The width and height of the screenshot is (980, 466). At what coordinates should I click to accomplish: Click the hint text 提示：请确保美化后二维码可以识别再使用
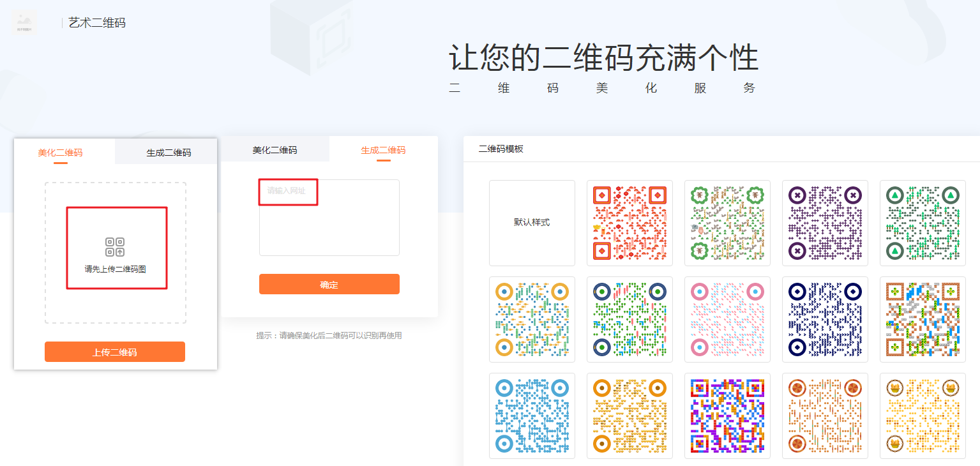click(329, 335)
